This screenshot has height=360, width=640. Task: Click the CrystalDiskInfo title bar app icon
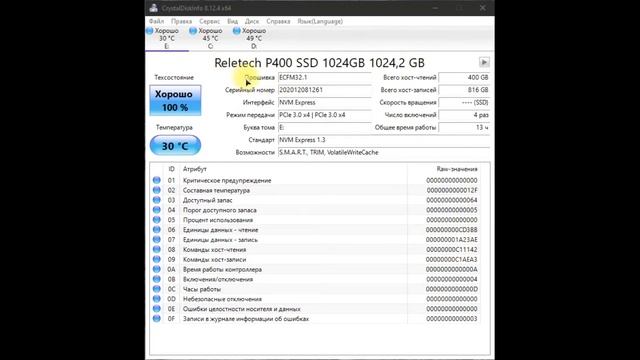tap(153, 8)
